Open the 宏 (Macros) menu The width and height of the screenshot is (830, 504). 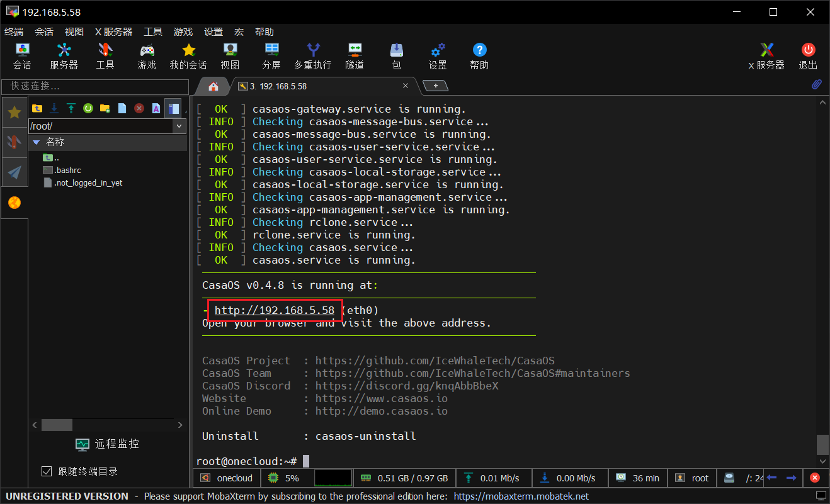tap(239, 31)
